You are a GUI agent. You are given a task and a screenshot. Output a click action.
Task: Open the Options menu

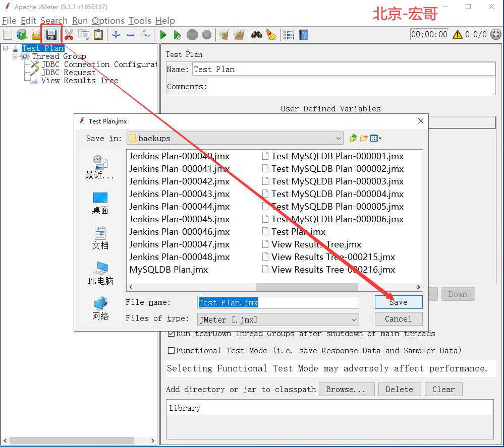(108, 21)
